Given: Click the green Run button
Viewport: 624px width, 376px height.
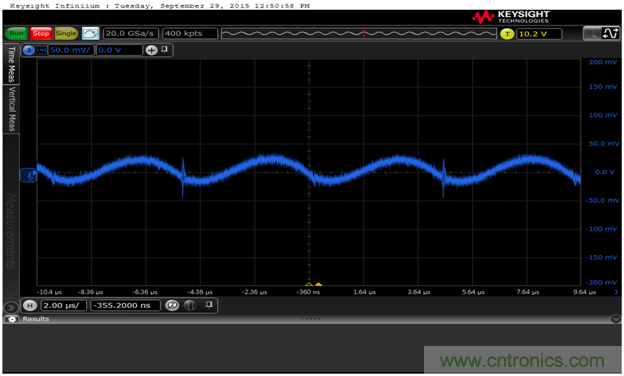Looking at the screenshot, I should pos(16,33).
